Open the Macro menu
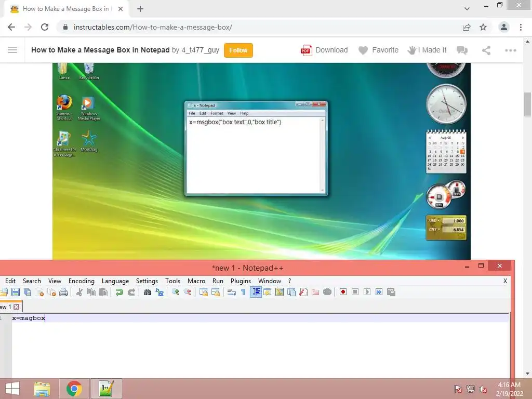The image size is (532, 399). [x=196, y=281]
